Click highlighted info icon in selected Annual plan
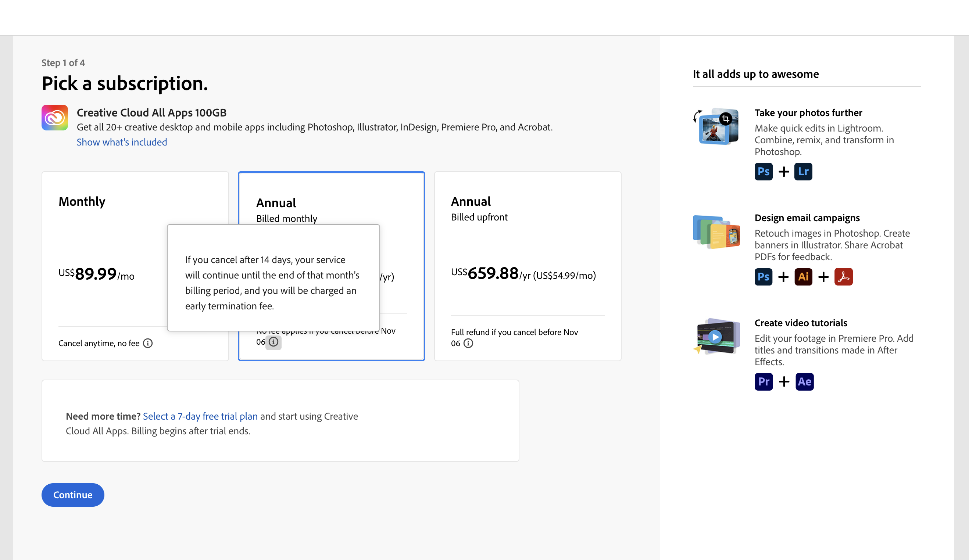Screen dimensions: 969x560 (x=273, y=342)
